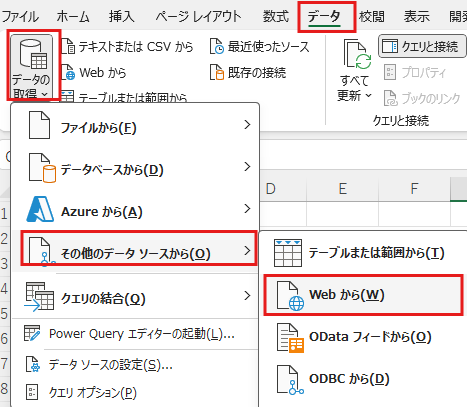Expand the クエリの結合 submenu arrow
This screenshot has height=407, width=467.
click(x=247, y=295)
